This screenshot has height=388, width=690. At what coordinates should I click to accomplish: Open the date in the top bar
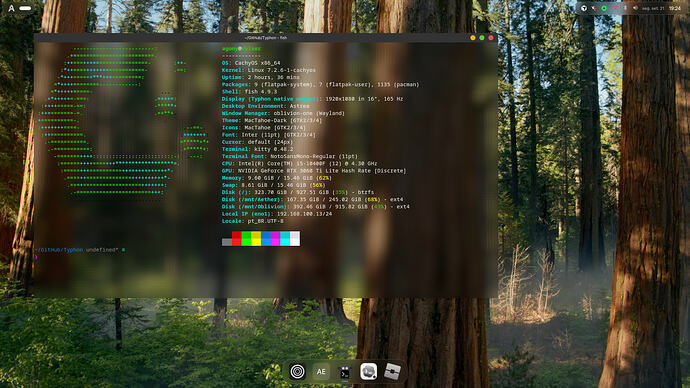(x=653, y=8)
